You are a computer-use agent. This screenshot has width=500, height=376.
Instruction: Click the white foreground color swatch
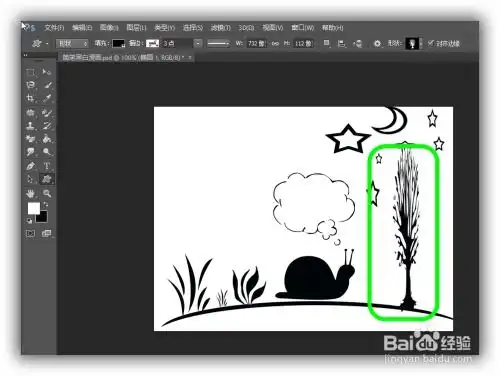34,208
